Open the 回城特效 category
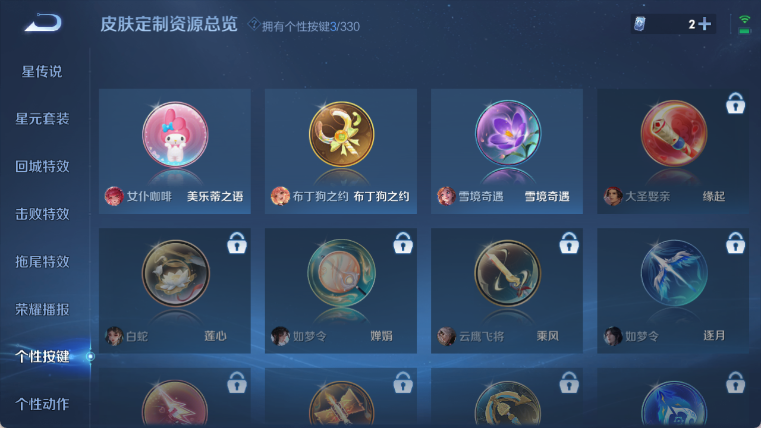The image size is (761, 428). coord(42,166)
